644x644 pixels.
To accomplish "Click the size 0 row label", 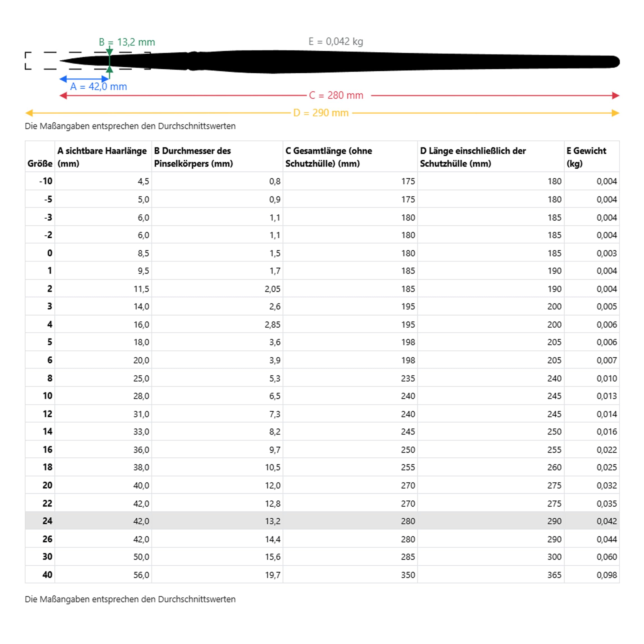I will [x=50, y=253].
